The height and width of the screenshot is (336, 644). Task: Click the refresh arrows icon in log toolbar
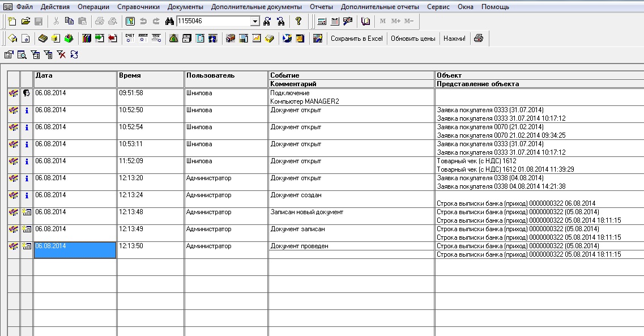coord(74,54)
